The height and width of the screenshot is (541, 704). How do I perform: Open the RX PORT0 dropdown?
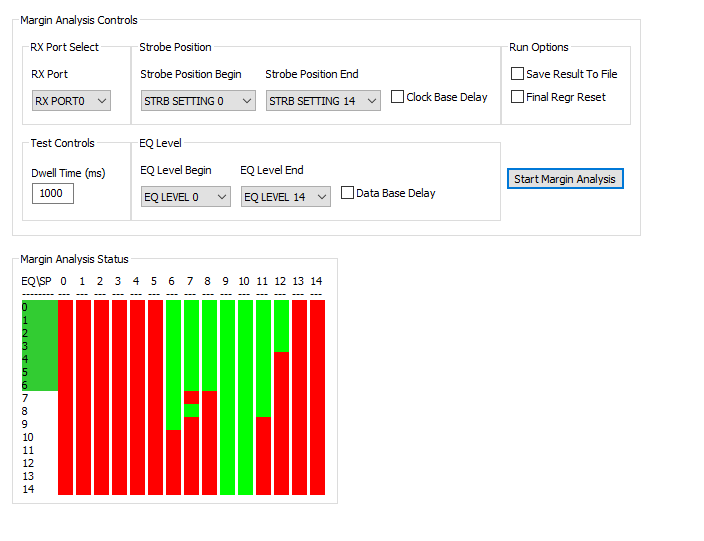tap(71, 101)
